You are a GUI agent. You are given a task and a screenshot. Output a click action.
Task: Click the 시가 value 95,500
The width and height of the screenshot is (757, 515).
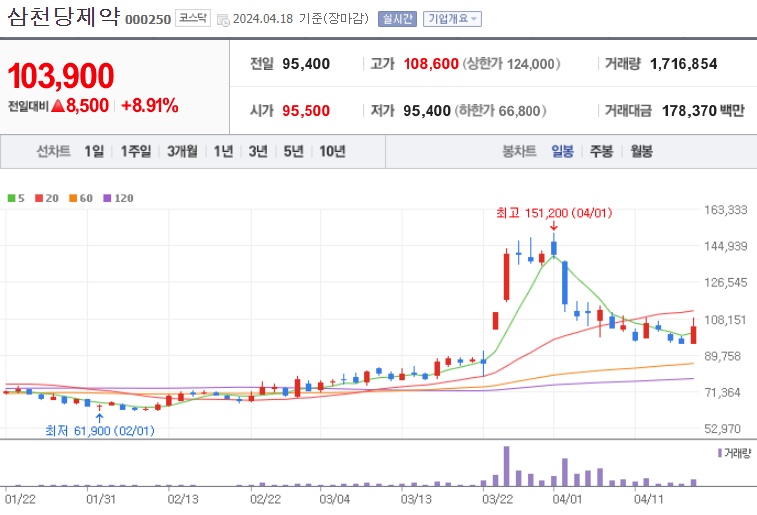pos(306,111)
